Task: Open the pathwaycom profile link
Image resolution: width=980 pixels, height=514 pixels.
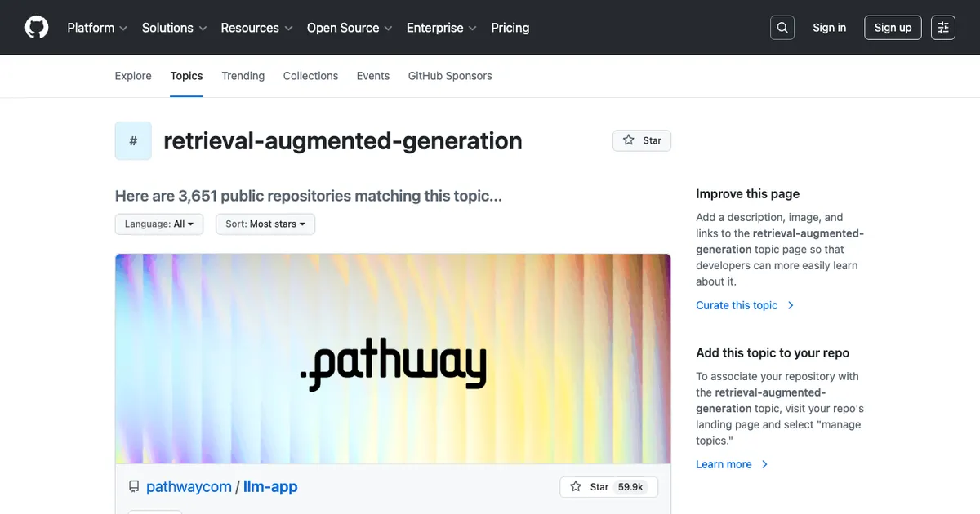Action: [x=189, y=486]
